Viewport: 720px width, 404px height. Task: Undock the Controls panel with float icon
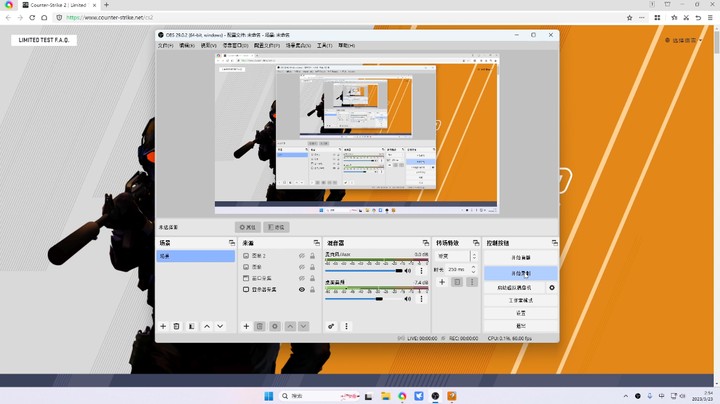555,243
